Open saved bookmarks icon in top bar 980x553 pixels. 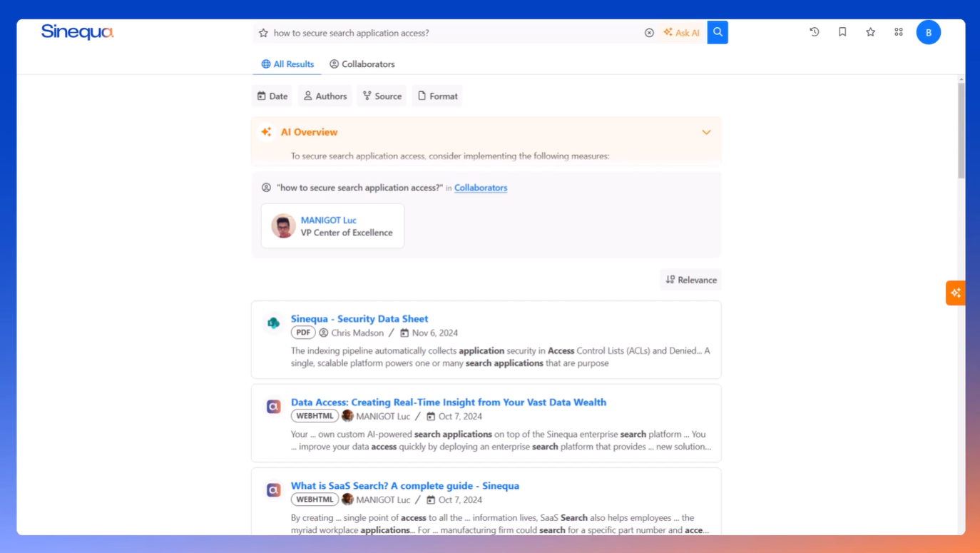pos(842,31)
